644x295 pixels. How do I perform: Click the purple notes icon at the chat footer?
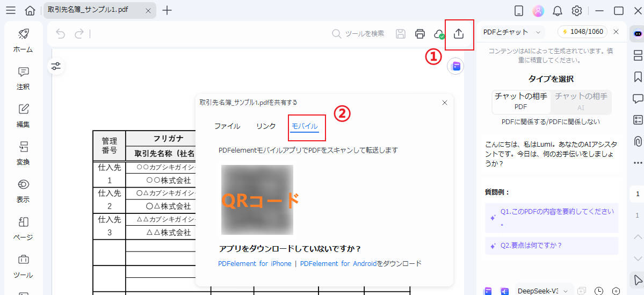click(488, 291)
